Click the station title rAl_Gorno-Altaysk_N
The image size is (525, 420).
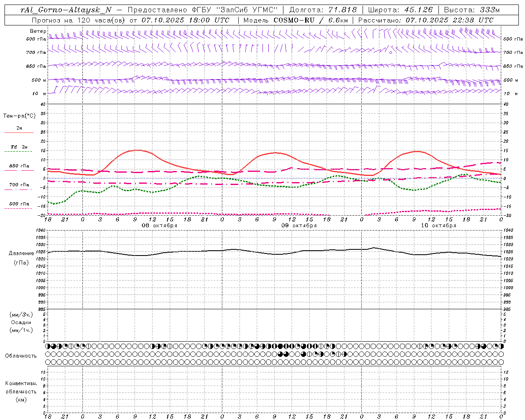[66, 10]
